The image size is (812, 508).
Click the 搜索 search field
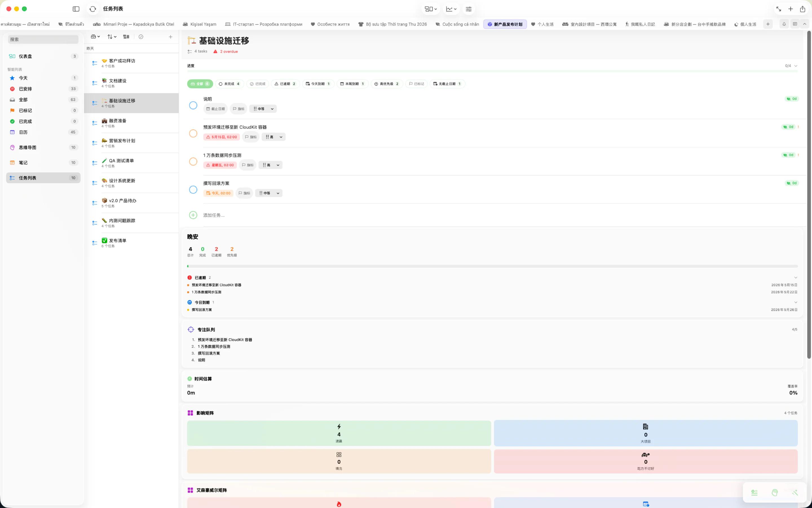tap(43, 39)
